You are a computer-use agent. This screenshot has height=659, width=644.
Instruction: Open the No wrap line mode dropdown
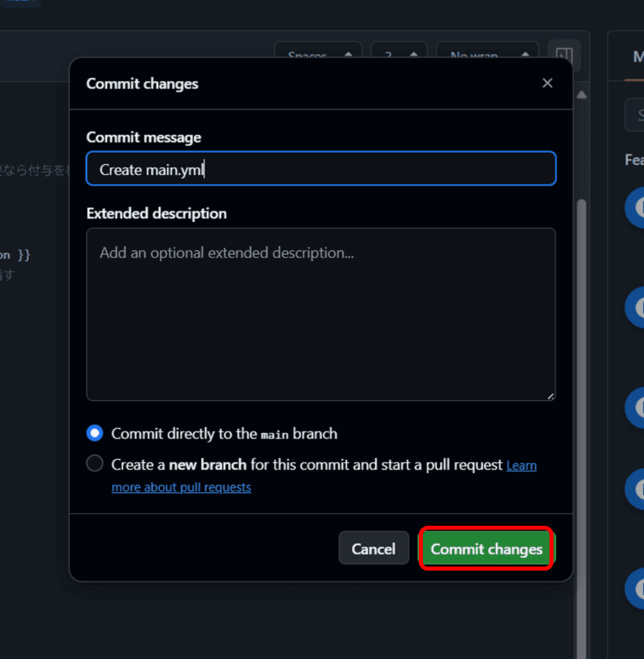487,55
